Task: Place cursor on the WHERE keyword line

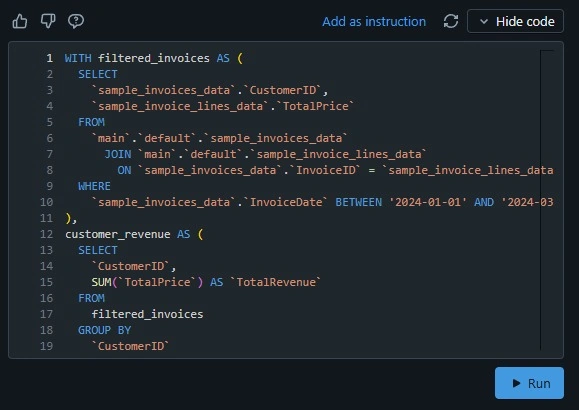Action: tap(94, 186)
